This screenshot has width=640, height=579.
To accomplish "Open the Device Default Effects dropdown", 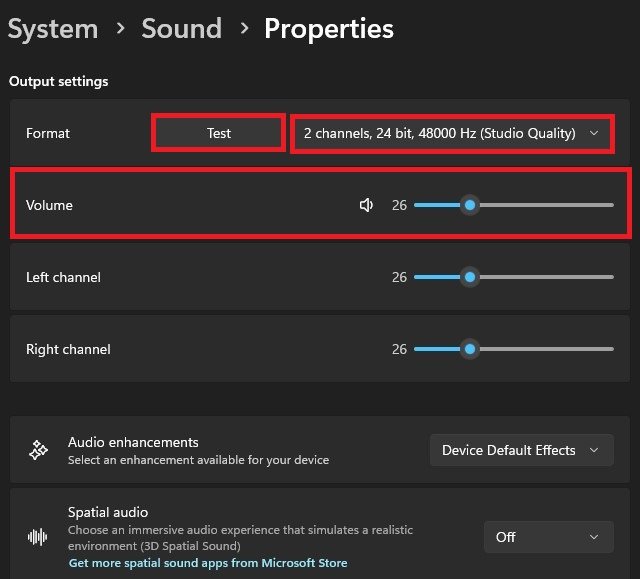I will 522,450.
